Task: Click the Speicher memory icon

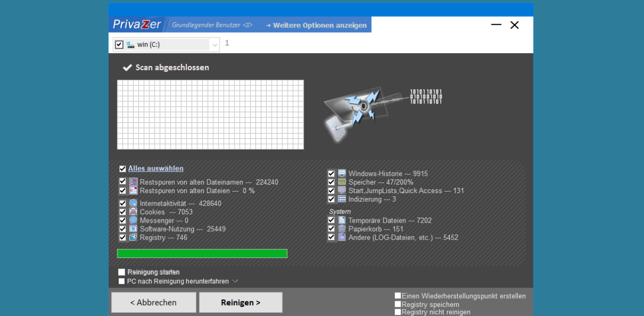Action: click(342, 182)
